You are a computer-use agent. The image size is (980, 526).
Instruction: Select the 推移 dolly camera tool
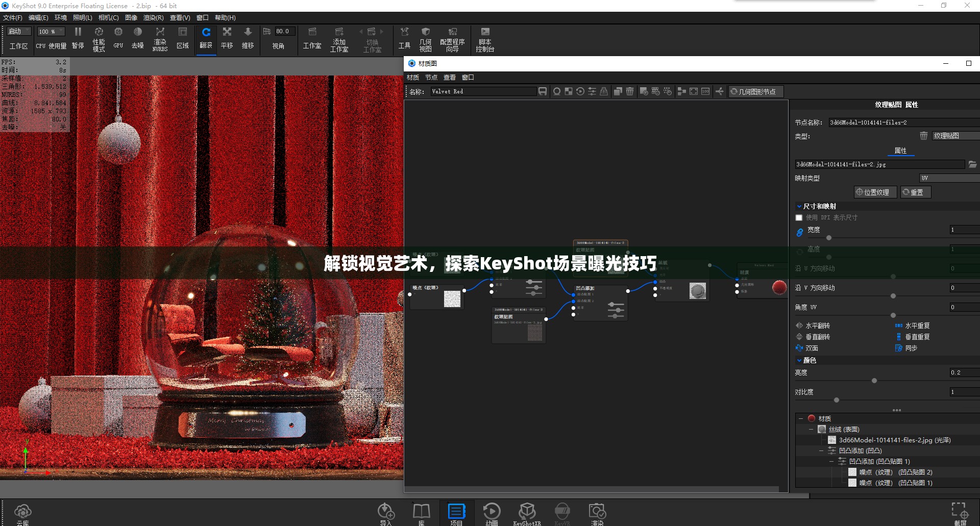click(248, 38)
